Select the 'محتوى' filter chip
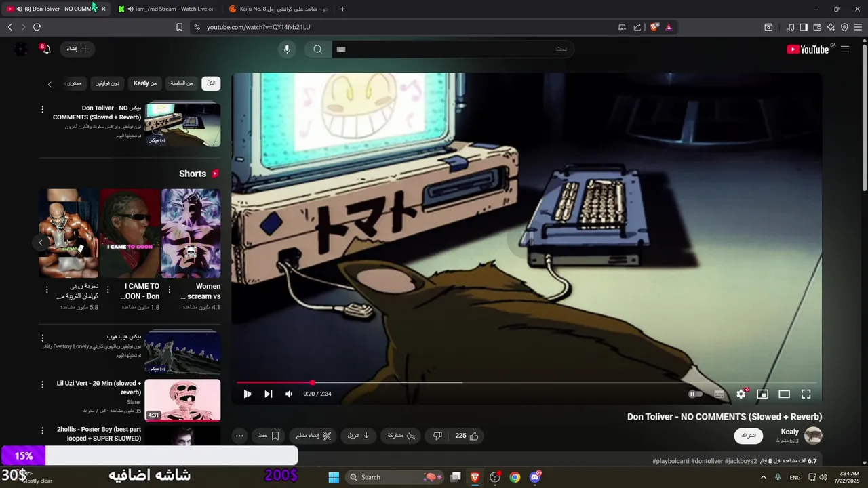This screenshot has width=868, height=488. [x=73, y=83]
